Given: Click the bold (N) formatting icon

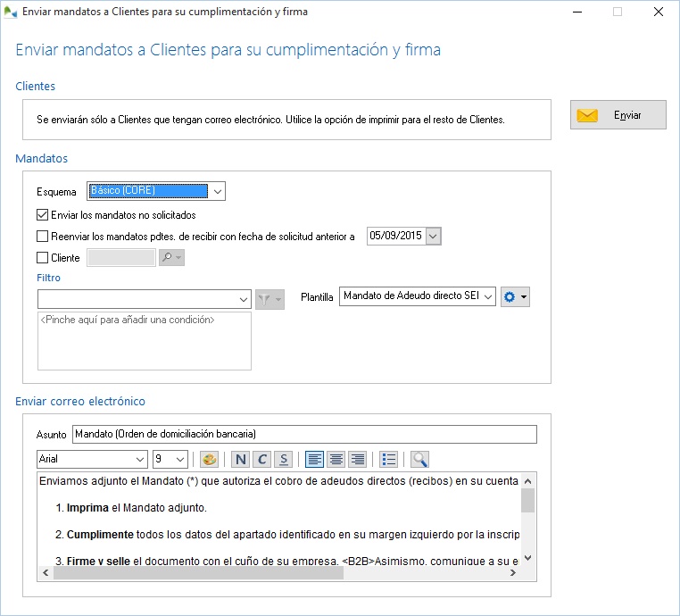Looking at the screenshot, I should pos(240,460).
